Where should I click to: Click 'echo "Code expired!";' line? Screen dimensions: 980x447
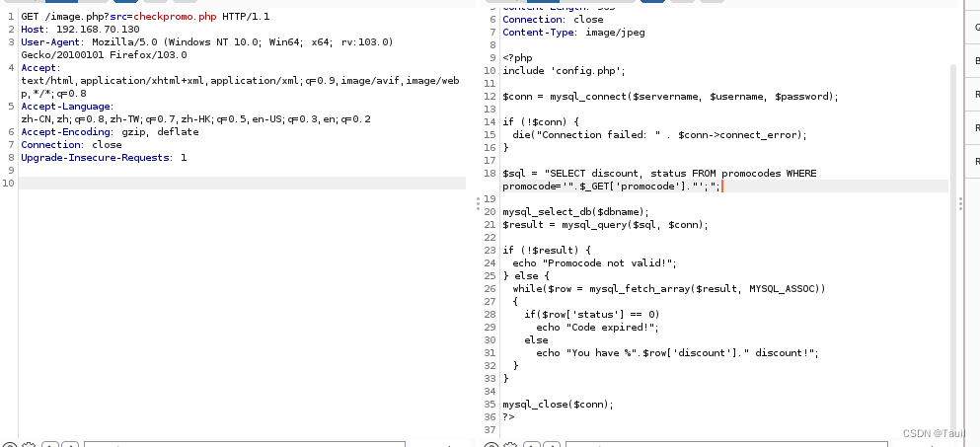coord(597,327)
